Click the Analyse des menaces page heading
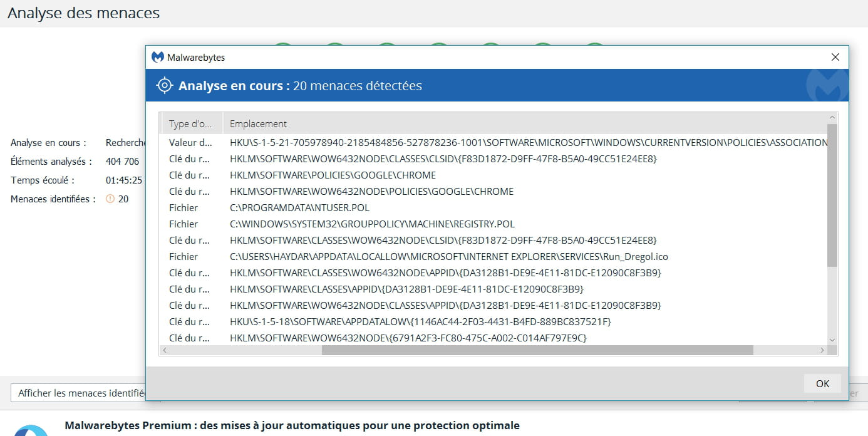 pyautogui.click(x=83, y=13)
